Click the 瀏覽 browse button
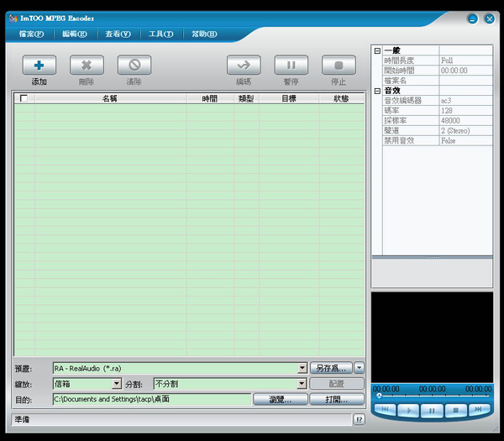This screenshot has width=504, height=441. (281, 400)
